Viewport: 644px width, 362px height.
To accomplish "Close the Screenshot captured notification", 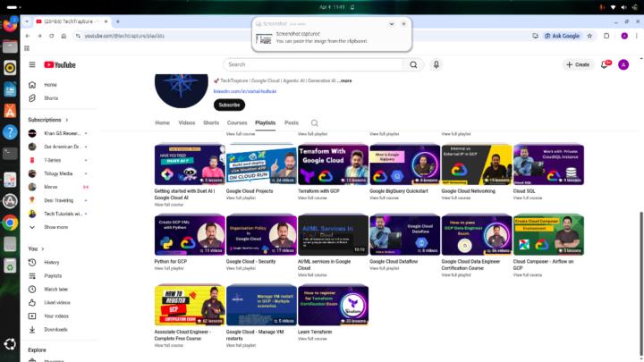I will pos(403,24).
